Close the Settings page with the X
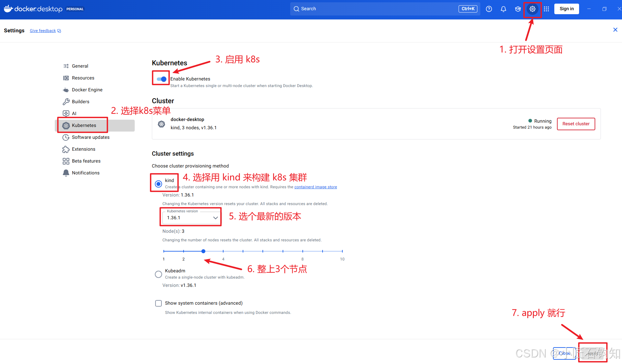 click(615, 30)
